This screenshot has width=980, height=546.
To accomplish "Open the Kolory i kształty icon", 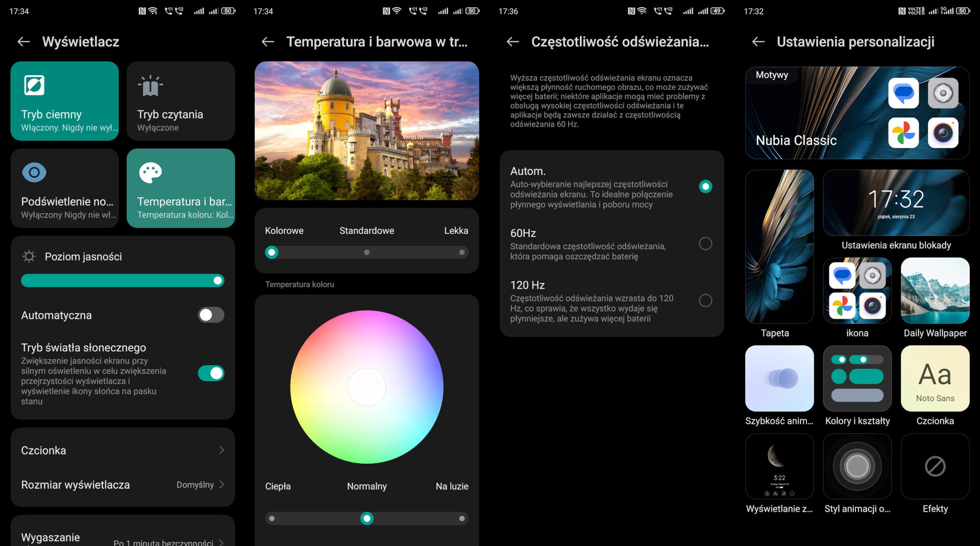I will [857, 378].
